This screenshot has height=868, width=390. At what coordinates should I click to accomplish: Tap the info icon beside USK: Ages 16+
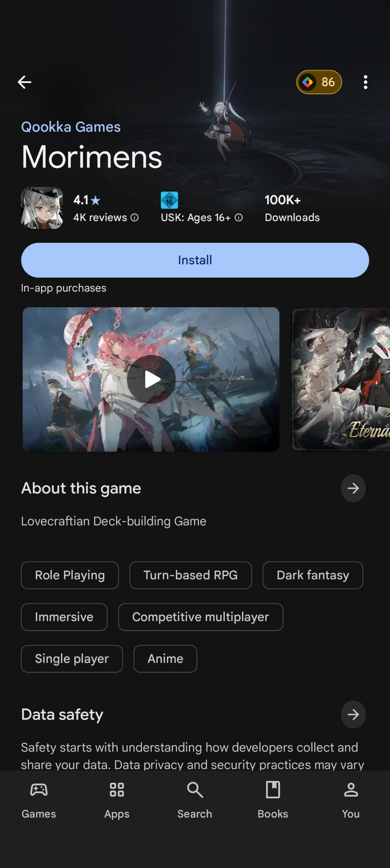(239, 218)
